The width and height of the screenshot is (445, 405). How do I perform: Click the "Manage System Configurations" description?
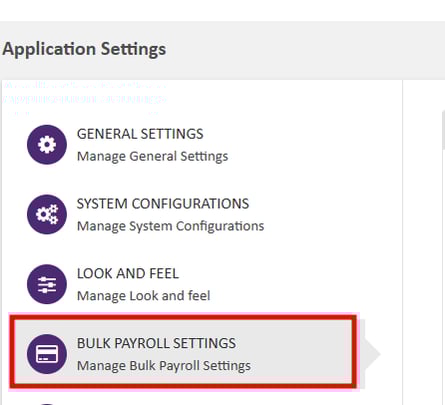(171, 226)
